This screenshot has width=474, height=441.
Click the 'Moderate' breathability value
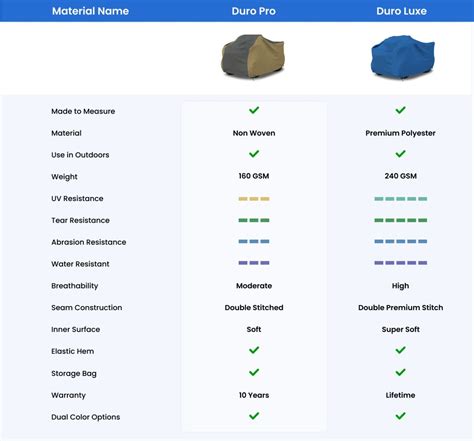coord(254,286)
